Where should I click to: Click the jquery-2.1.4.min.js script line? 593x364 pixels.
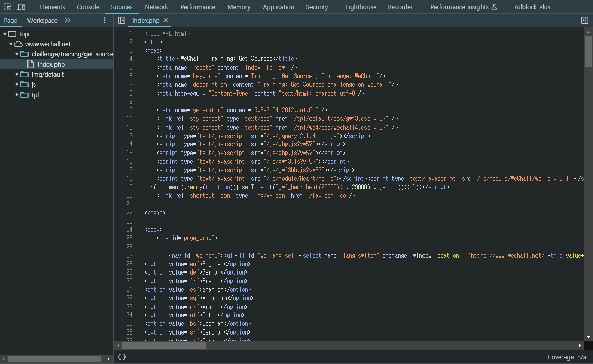pyautogui.click(x=263, y=136)
